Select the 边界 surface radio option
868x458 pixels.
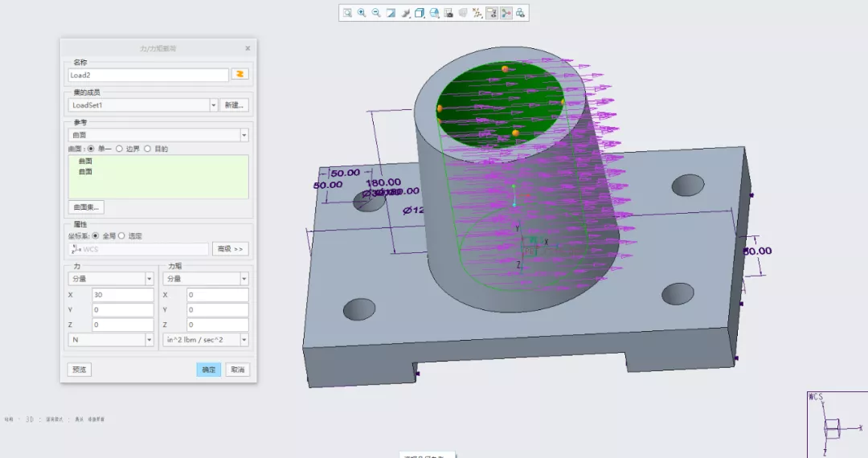(x=119, y=149)
